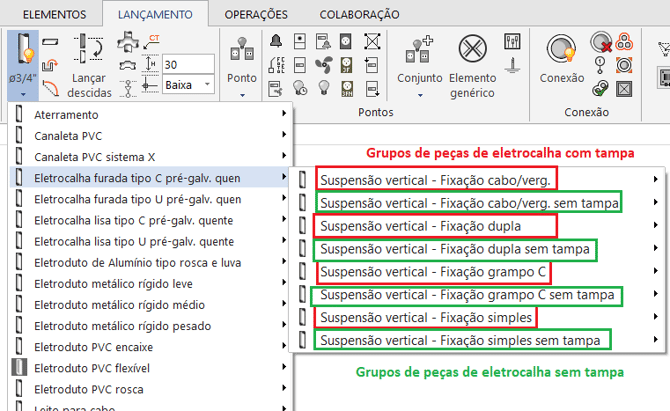Click the height field showing 30
The height and width of the screenshot is (411, 670).
(187, 64)
